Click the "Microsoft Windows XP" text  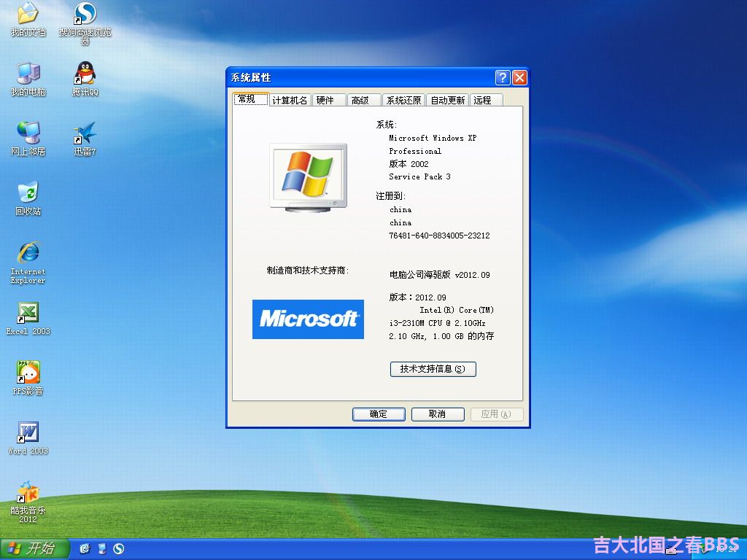433,138
